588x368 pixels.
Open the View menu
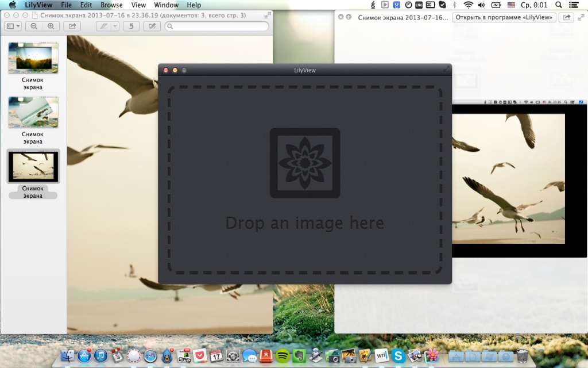[138, 5]
